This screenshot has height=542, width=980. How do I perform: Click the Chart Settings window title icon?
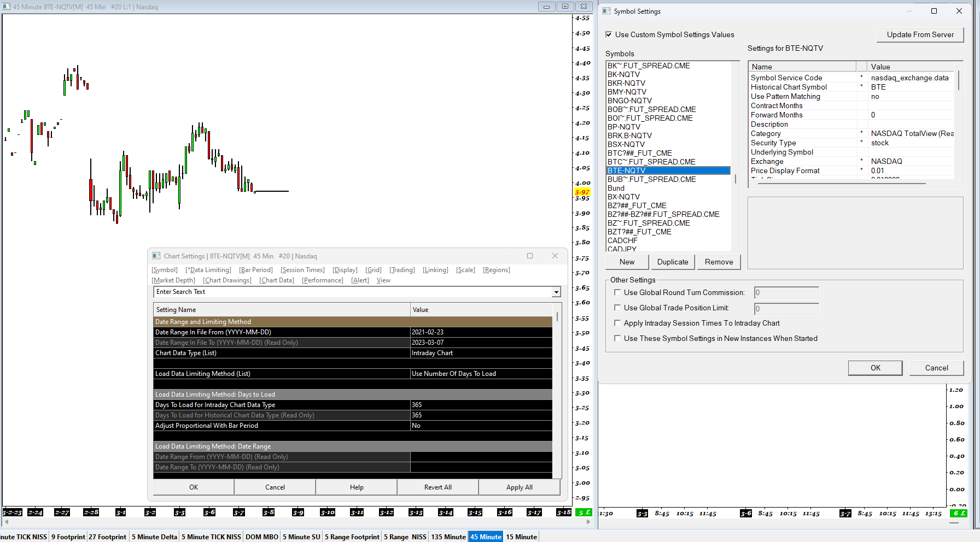pos(156,256)
